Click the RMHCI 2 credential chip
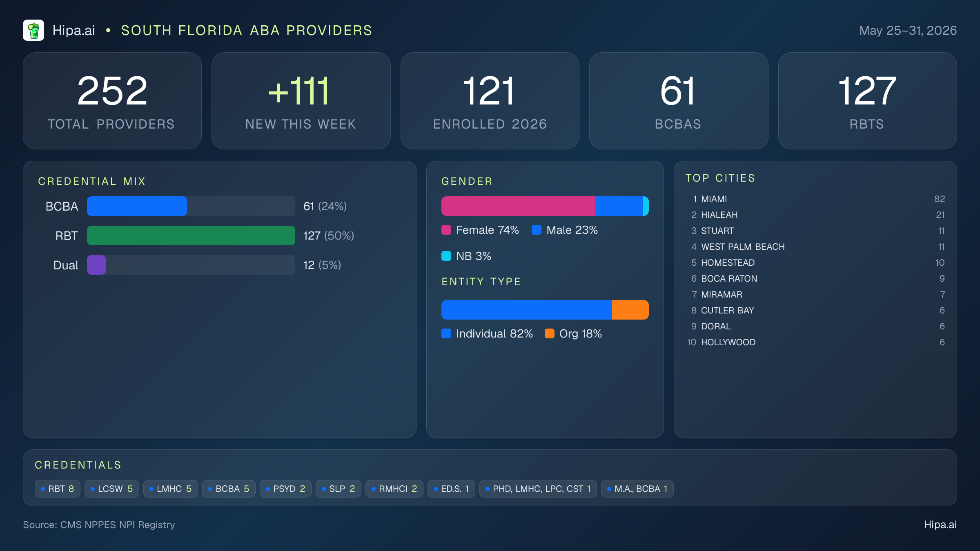Viewport: 980px width, 551px height. point(394,489)
